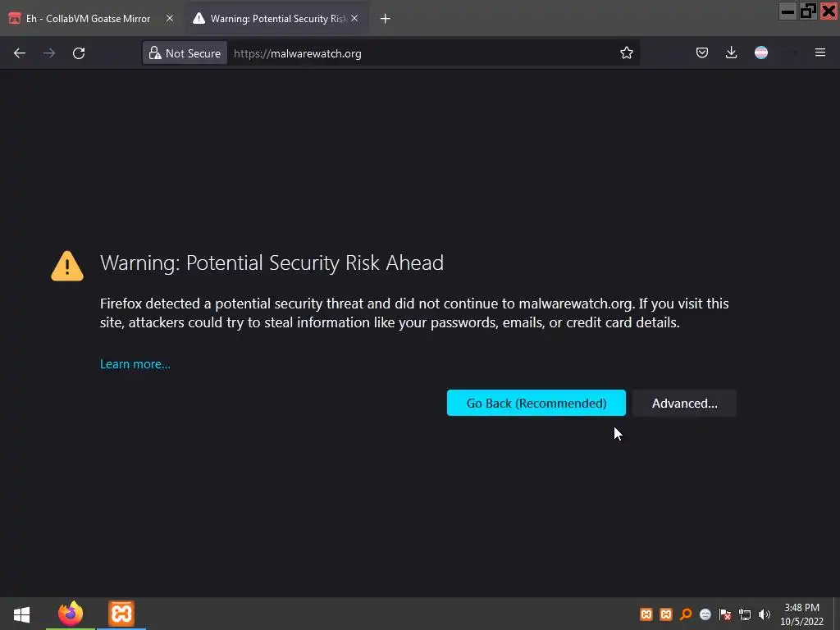Open the Windows Start menu
This screenshot has height=630, width=840.
pos(21,614)
